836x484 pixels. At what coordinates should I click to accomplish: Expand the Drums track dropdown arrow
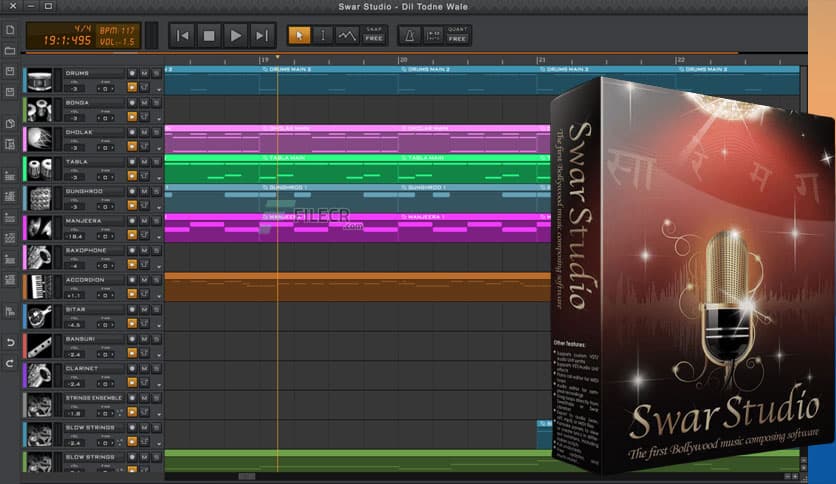[158, 89]
